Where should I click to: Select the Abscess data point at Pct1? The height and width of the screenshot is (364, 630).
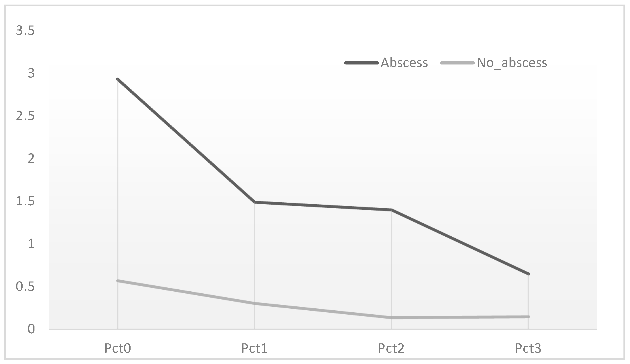tap(255, 202)
